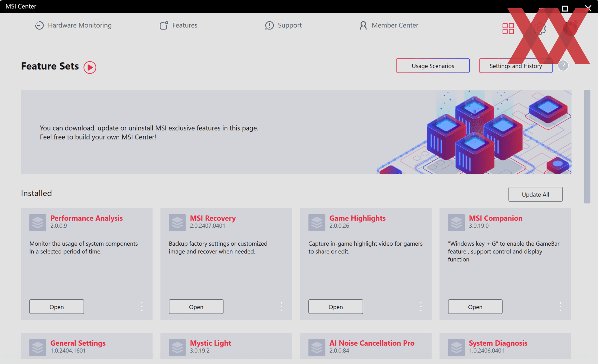Expand more options for Game Highlights
The height and width of the screenshot is (364, 598).
(421, 306)
